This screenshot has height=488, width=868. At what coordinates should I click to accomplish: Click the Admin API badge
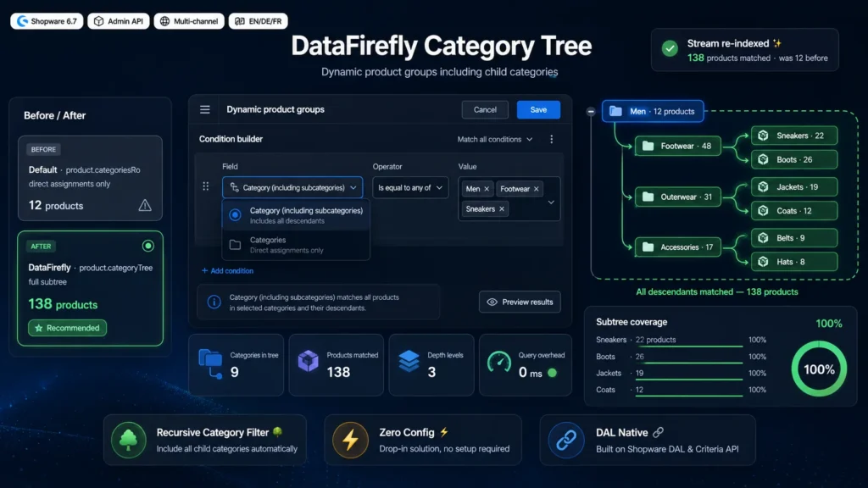point(119,21)
